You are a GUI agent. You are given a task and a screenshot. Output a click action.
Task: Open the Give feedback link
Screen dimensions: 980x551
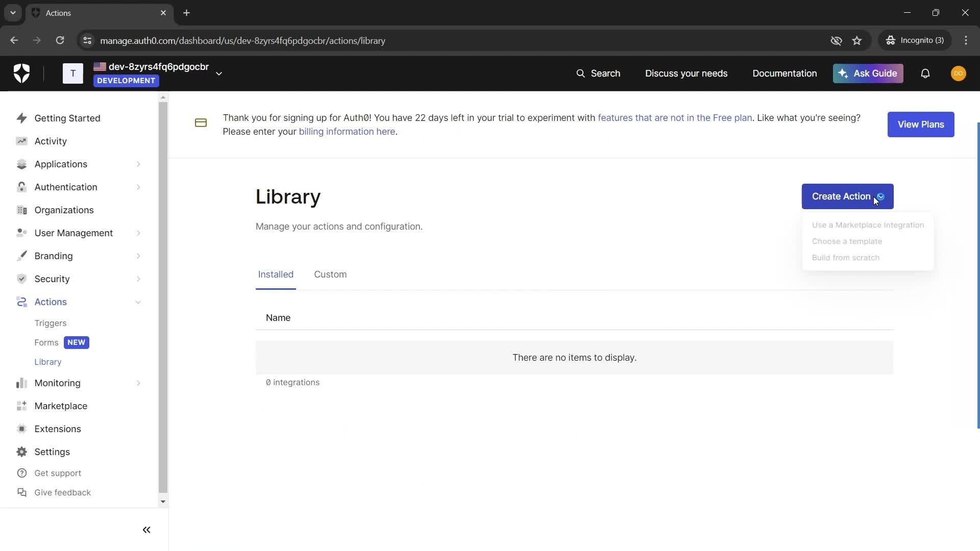tap(63, 493)
